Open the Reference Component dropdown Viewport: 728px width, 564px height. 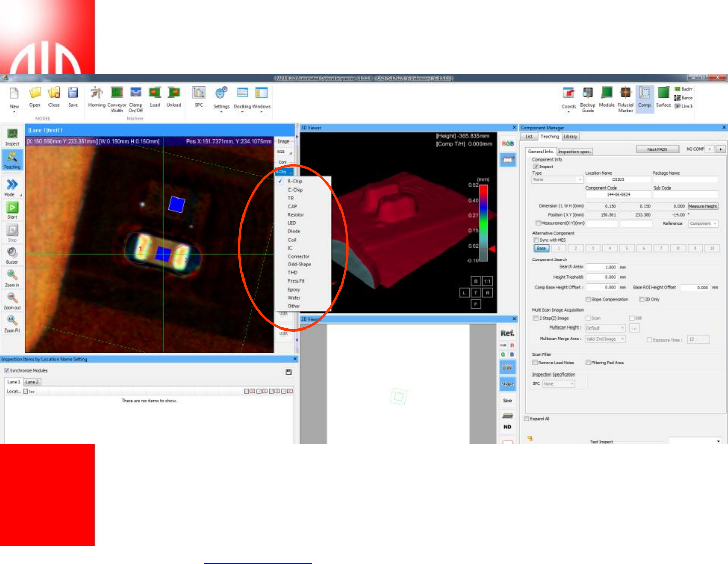pyautogui.click(x=703, y=223)
